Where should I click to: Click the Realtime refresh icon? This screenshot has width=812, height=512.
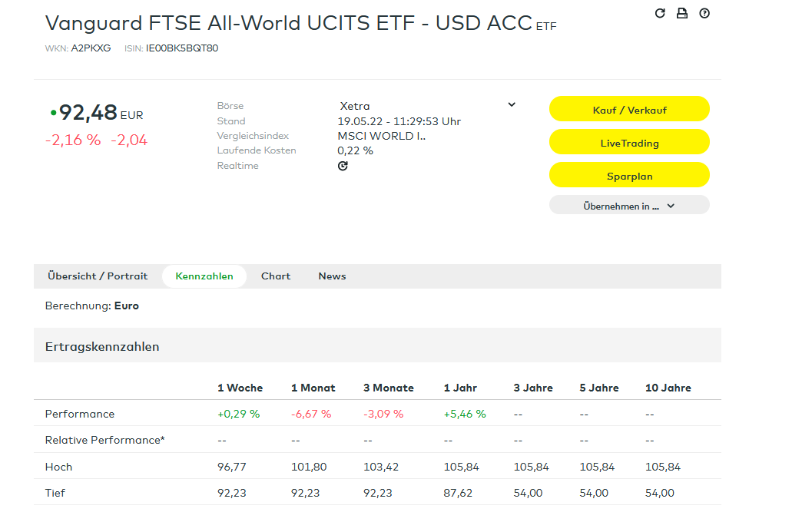click(343, 166)
